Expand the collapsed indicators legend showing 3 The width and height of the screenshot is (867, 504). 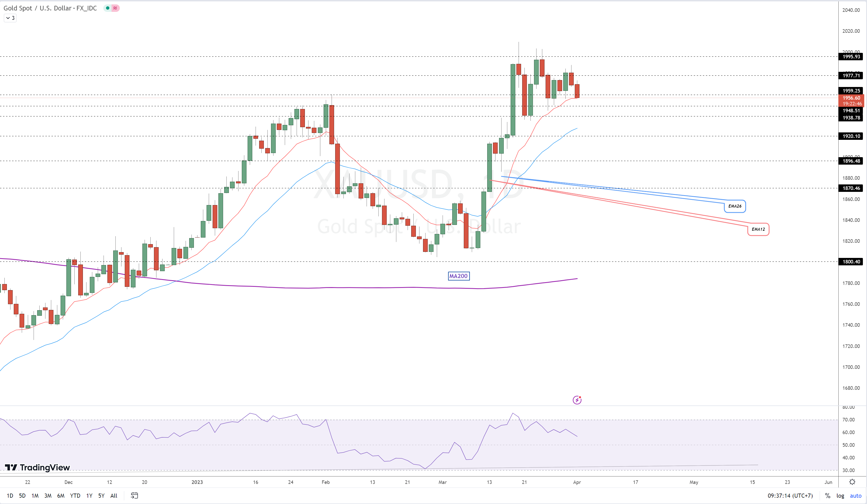coord(10,18)
